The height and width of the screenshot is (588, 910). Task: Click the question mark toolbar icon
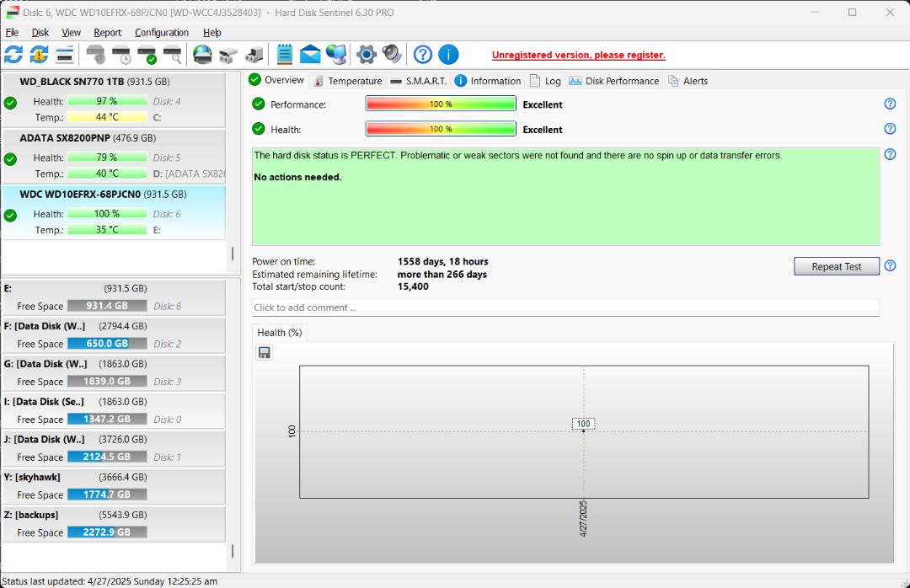[422, 55]
